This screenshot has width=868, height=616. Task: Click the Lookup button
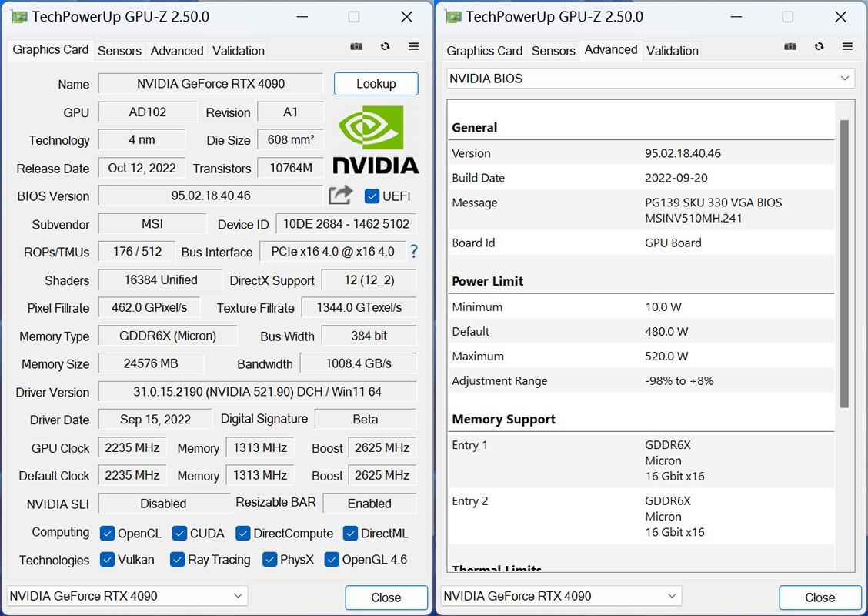376,84
